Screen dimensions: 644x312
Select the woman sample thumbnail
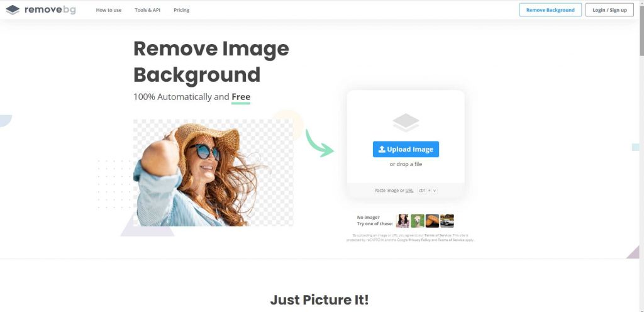click(x=402, y=221)
